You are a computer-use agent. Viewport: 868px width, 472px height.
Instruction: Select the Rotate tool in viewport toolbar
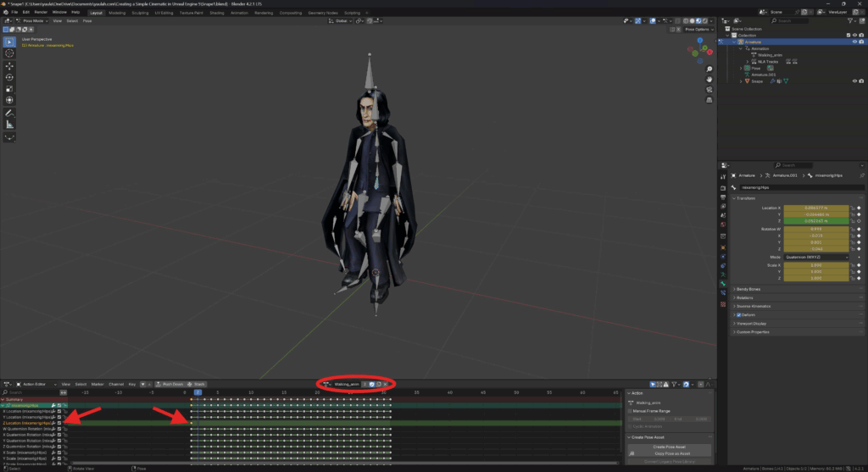[9, 77]
